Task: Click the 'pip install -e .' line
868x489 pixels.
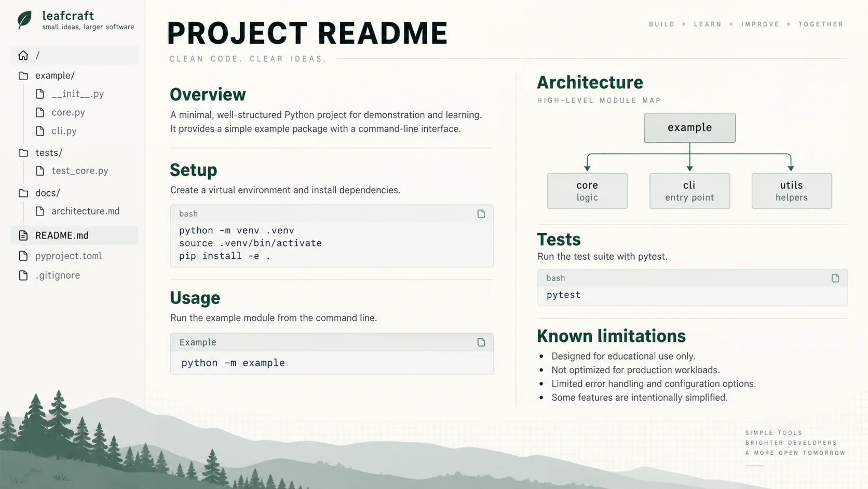Action: (225, 256)
